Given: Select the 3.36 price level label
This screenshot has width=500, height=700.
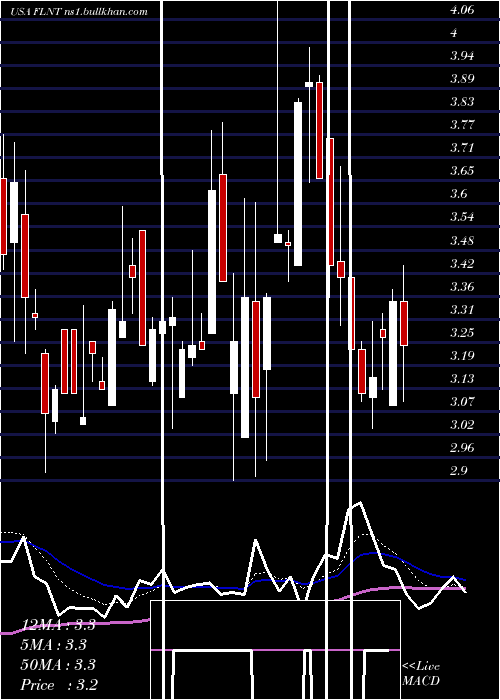Looking at the screenshot, I should pos(462,287).
